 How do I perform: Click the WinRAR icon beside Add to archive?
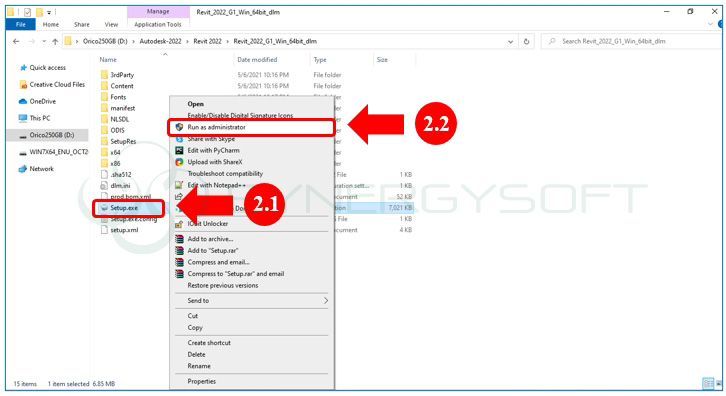[x=179, y=239]
